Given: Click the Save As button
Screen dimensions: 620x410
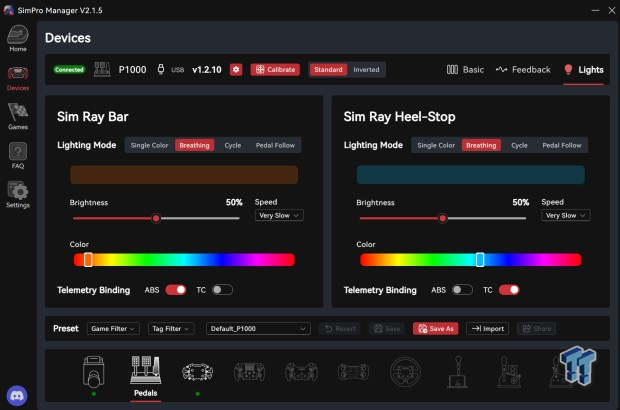Looking at the screenshot, I should pyautogui.click(x=437, y=328).
